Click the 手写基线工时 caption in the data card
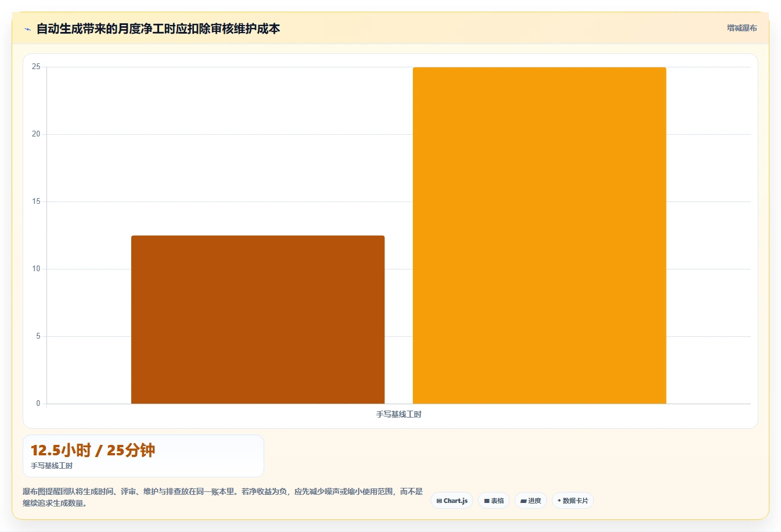This screenshot has width=781, height=532. 52,466
